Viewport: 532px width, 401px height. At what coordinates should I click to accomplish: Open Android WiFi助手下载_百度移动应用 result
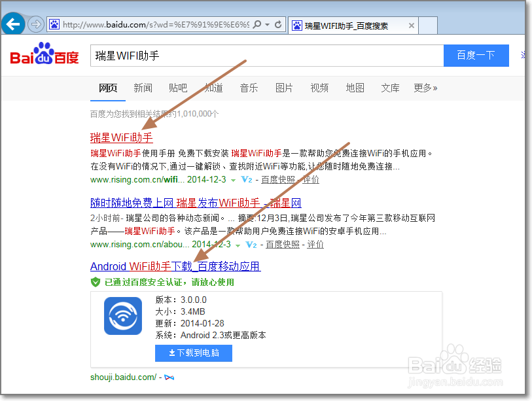(x=175, y=266)
